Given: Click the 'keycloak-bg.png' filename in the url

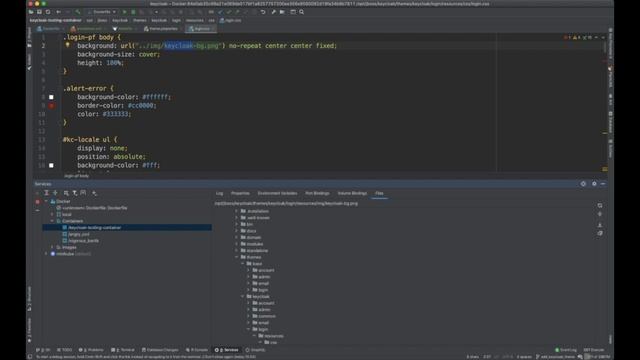Looking at the screenshot, I should click(x=192, y=46).
